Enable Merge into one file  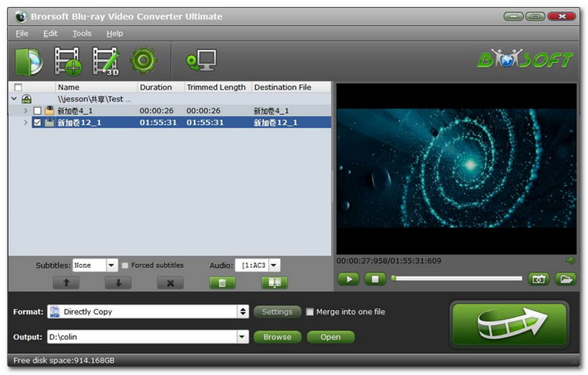coord(310,312)
